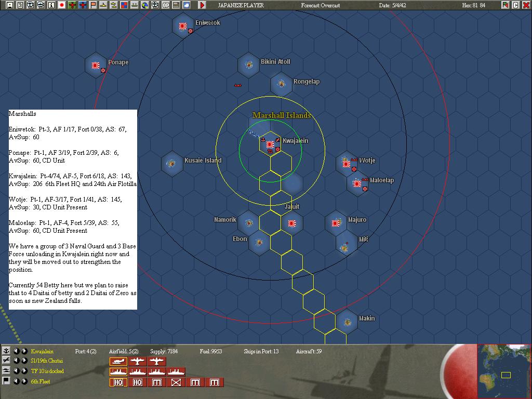Image resolution: width=532 pixels, height=399 pixels.
Task: Click the Namorik island hex
Action: coord(249,223)
